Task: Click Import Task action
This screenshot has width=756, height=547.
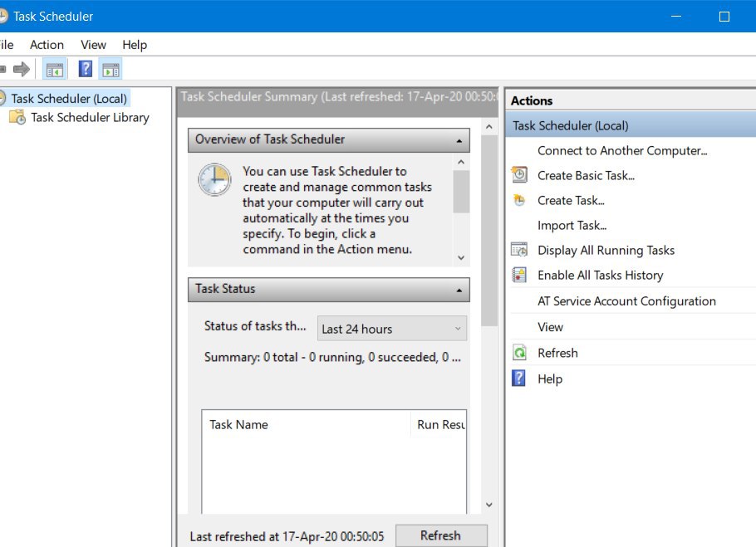Action: [x=572, y=226]
